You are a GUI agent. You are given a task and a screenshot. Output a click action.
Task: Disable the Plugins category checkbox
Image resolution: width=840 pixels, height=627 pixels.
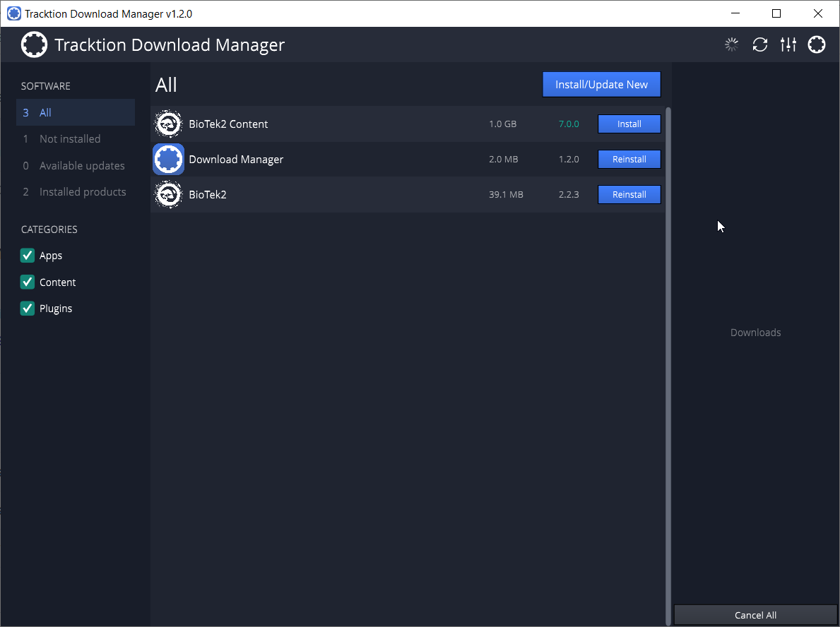(x=28, y=309)
